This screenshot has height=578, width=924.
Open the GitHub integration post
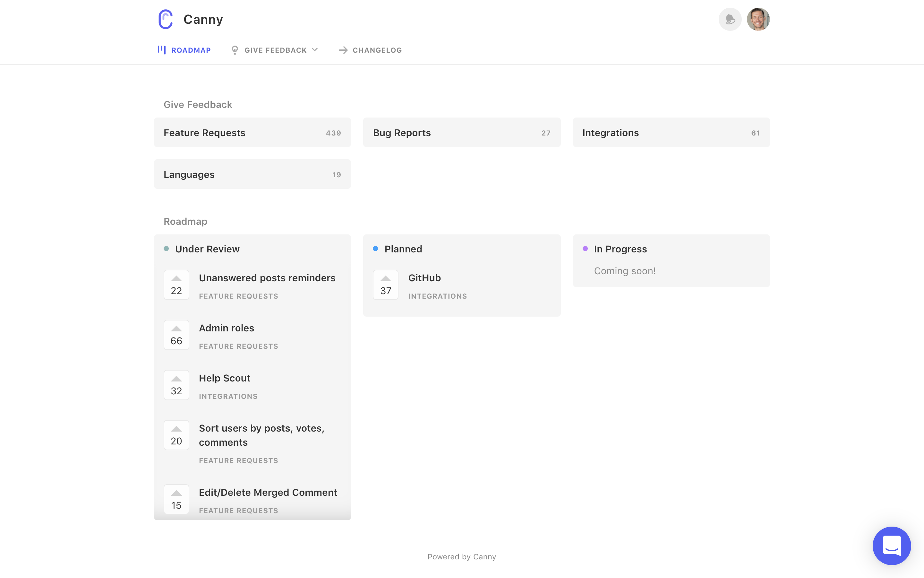(x=424, y=278)
